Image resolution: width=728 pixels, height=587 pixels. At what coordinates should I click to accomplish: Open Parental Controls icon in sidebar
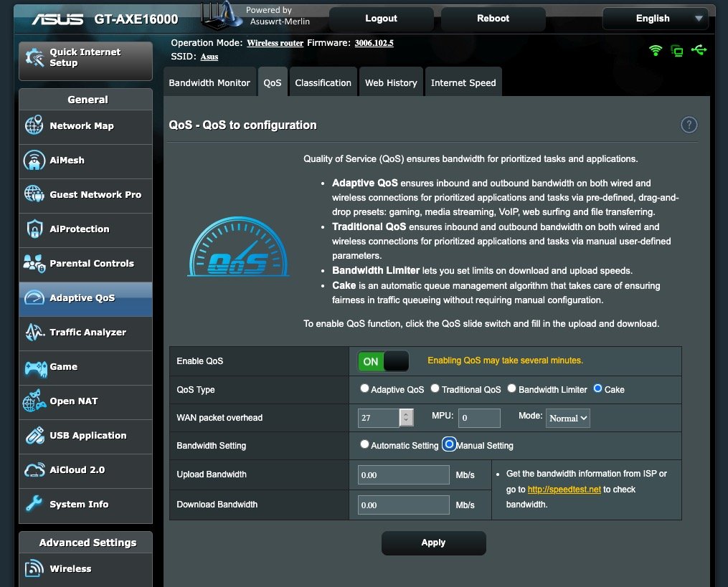(34, 263)
